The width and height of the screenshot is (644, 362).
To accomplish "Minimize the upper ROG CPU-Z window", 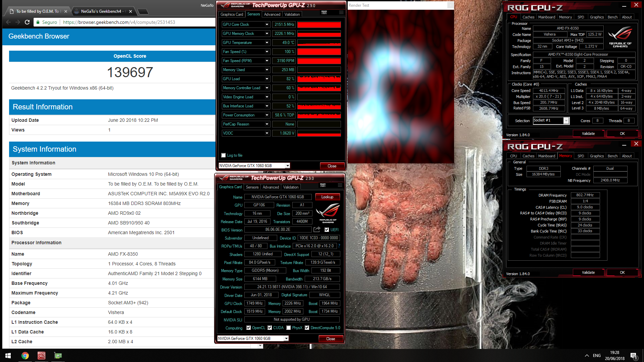I will 624,6.
